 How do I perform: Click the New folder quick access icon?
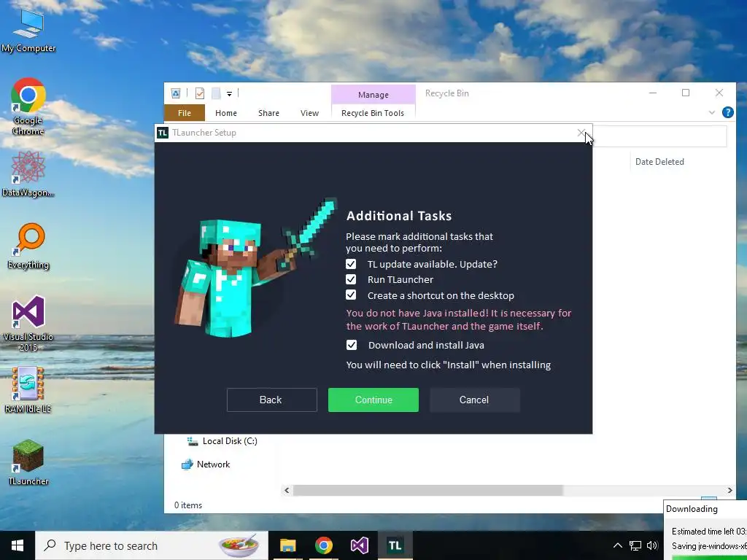coord(216,93)
